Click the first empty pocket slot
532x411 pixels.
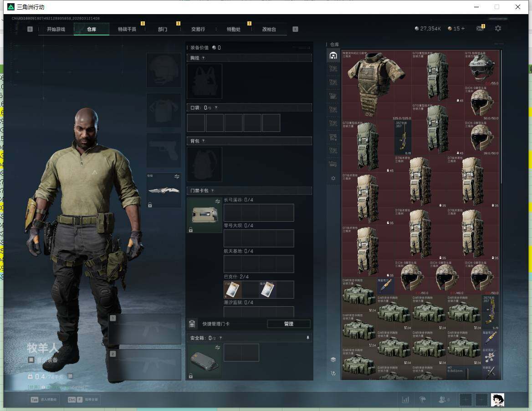(196, 123)
